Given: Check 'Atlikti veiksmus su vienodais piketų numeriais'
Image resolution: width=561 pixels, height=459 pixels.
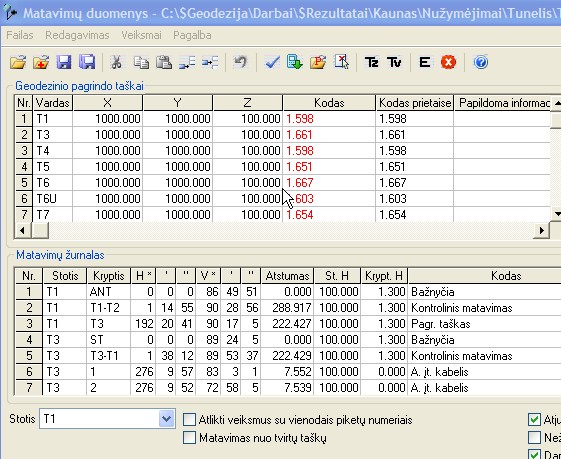Looking at the screenshot, I should (x=189, y=420).
